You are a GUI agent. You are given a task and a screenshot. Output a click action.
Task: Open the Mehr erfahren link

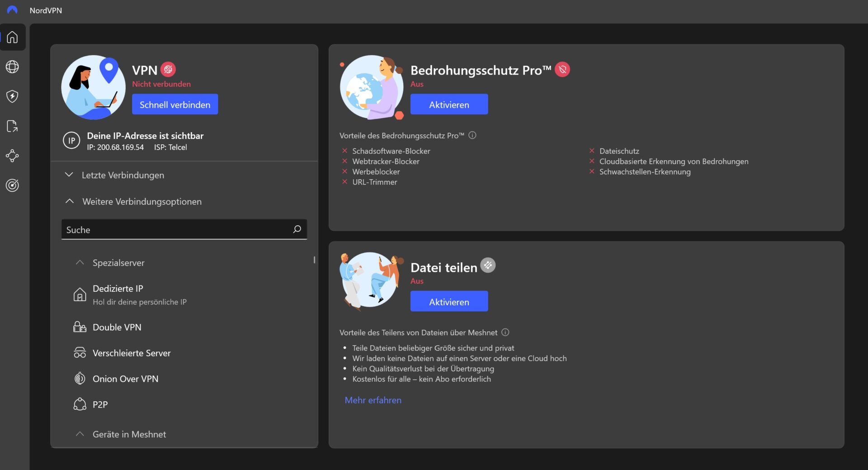(x=373, y=400)
